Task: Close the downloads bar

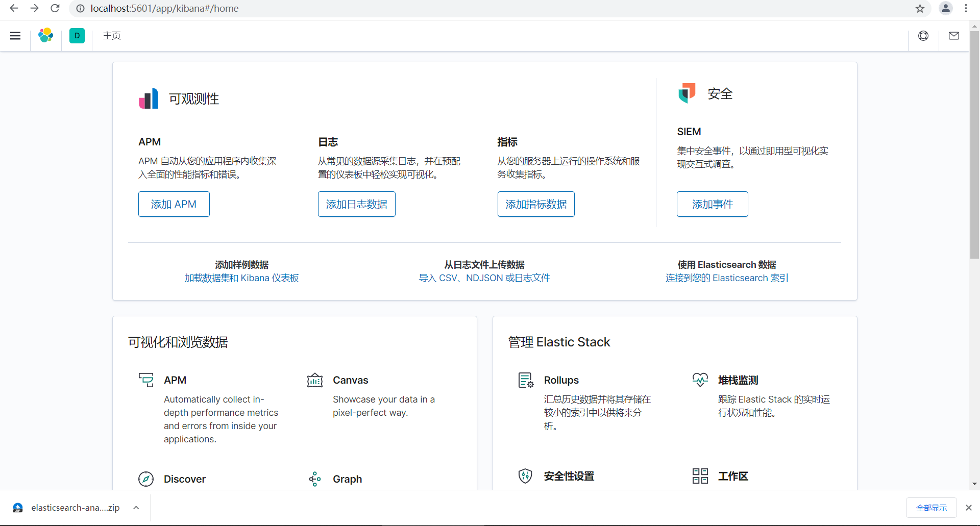Action: (x=968, y=508)
